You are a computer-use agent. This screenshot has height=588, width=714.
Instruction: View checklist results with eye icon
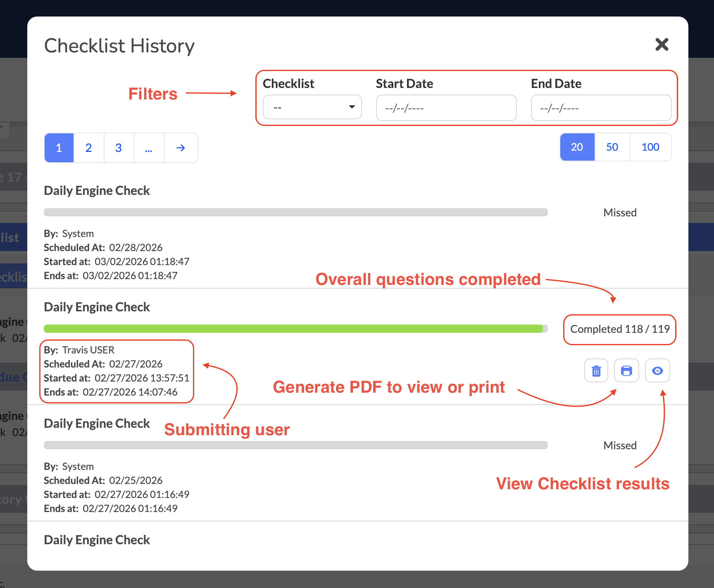point(657,371)
